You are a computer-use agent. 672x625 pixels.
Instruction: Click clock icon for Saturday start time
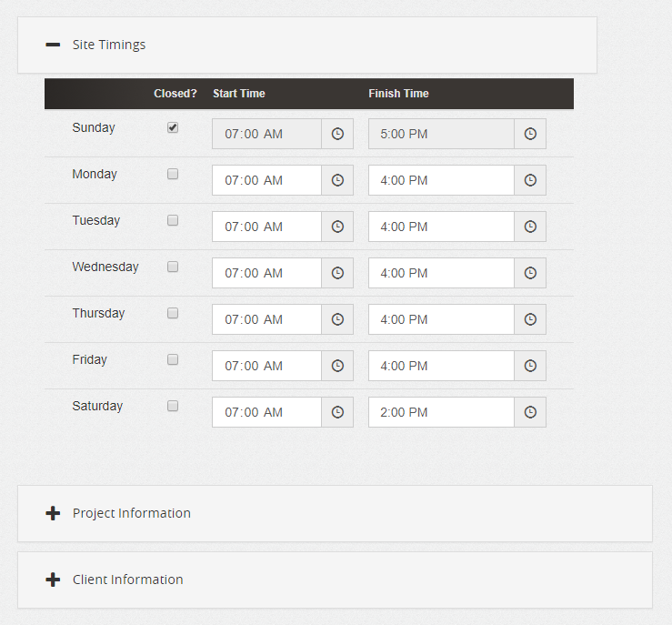(337, 412)
